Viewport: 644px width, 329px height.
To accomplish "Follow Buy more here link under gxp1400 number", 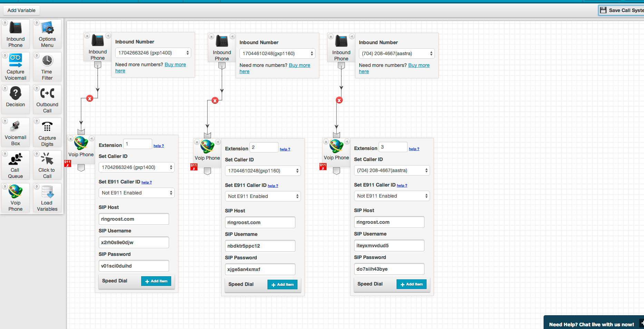I will pyautogui.click(x=175, y=64).
